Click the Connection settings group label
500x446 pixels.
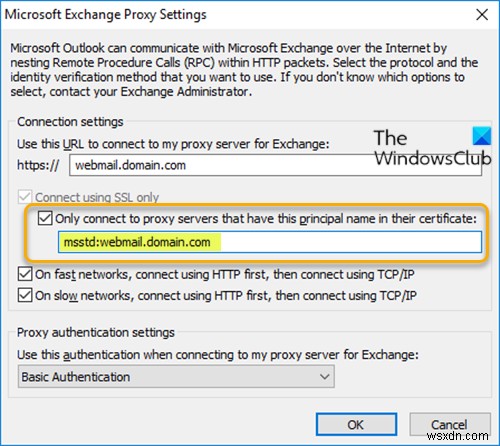(x=70, y=122)
